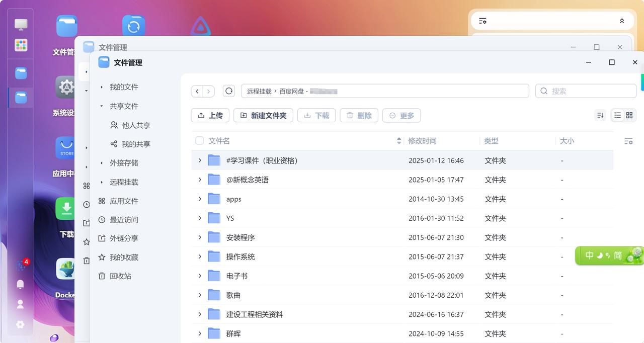Expand 远程挂载 in the sidebar
644x343 pixels.
(x=102, y=182)
